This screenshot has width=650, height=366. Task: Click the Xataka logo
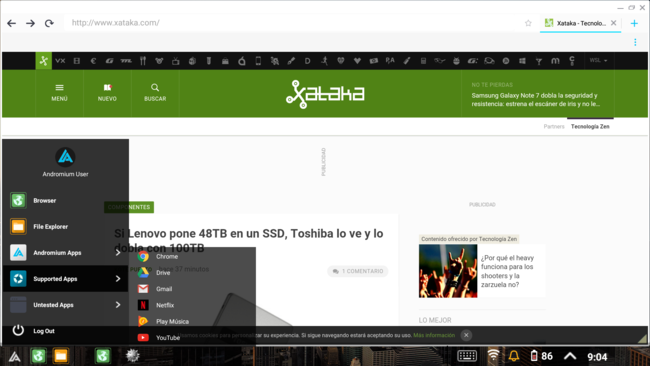[x=325, y=94]
